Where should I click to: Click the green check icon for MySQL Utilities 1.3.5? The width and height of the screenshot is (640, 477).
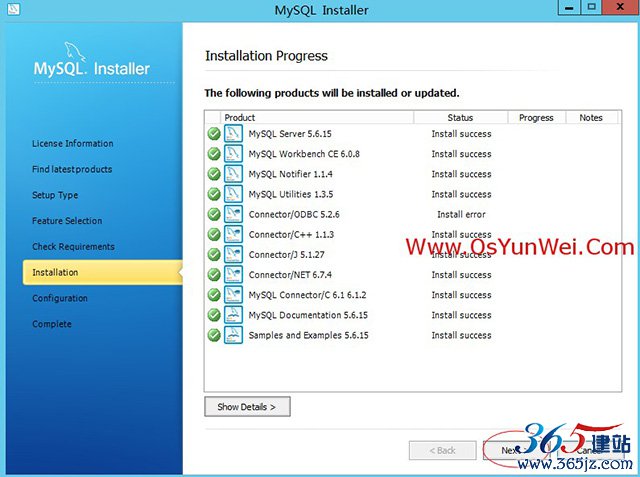click(214, 194)
